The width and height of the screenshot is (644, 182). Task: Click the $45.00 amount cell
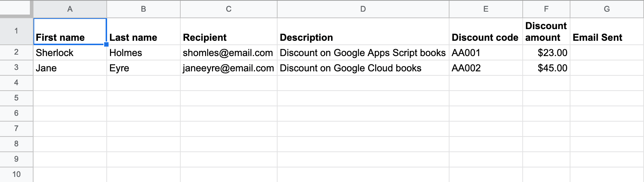tap(546, 68)
